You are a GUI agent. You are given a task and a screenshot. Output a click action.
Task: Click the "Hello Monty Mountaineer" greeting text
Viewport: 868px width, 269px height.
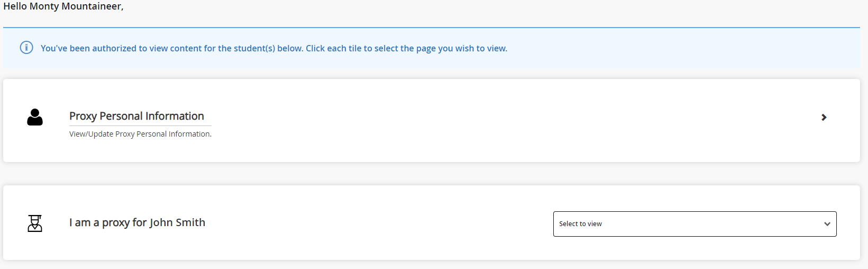pyautogui.click(x=63, y=6)
